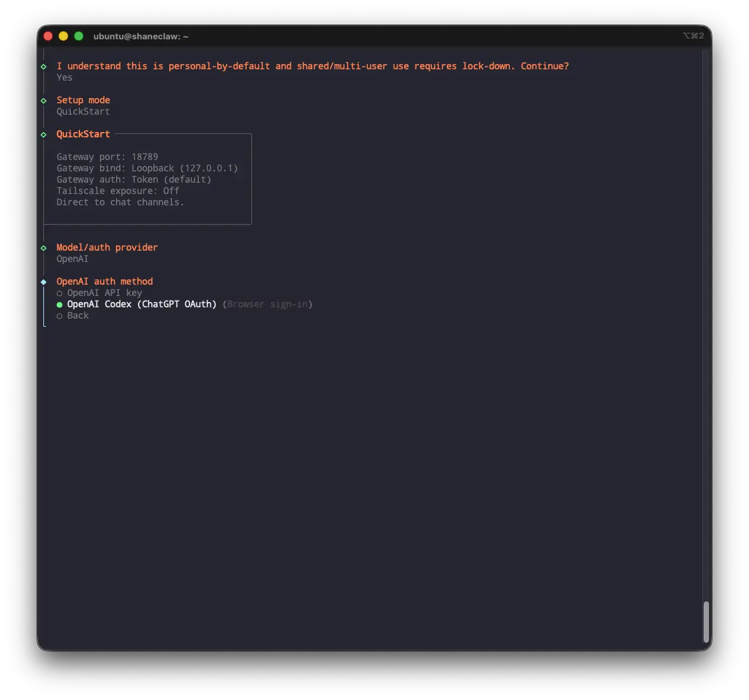Click the '(Browser sign-in)' hint text
This screenshot has height=700, width=749.
coord(267,304)
